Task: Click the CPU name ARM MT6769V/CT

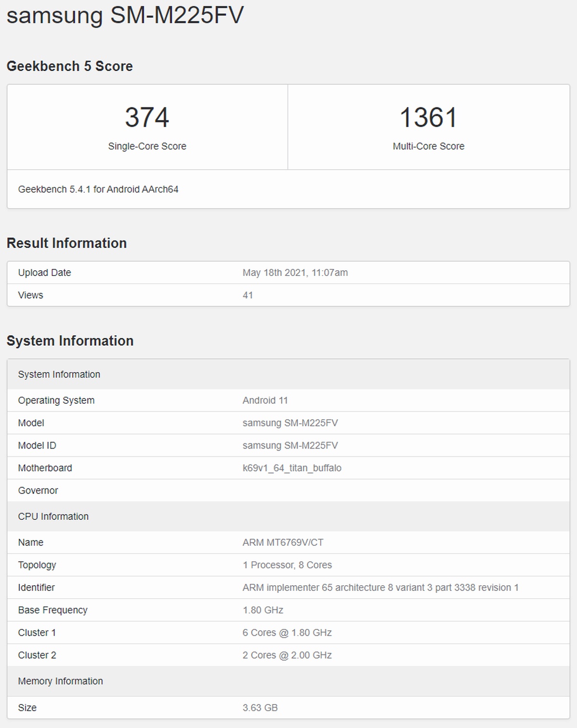Action: point(283,542)
